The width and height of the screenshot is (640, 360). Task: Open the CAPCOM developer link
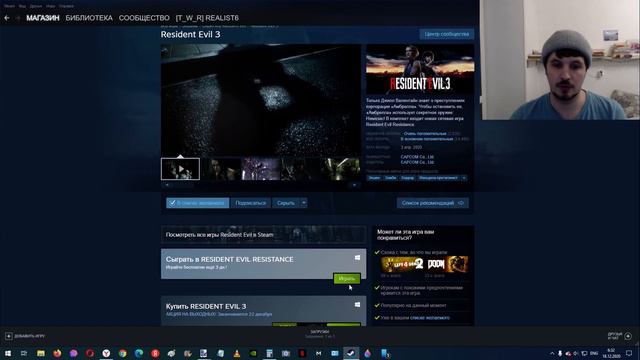point(417,157)
